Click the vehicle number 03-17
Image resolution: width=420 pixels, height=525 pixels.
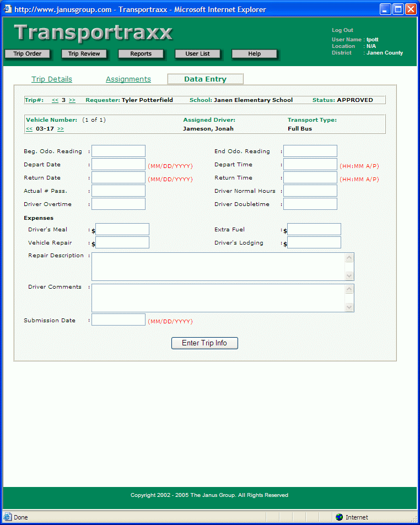45,129
